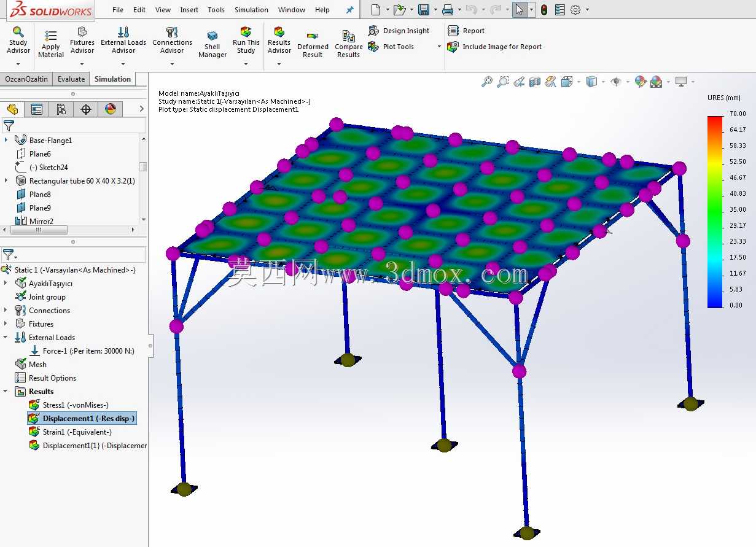This screenshot has height=547, width=756.
Task: Switch to PropertyManager tab icon
Action: [37, 109]
